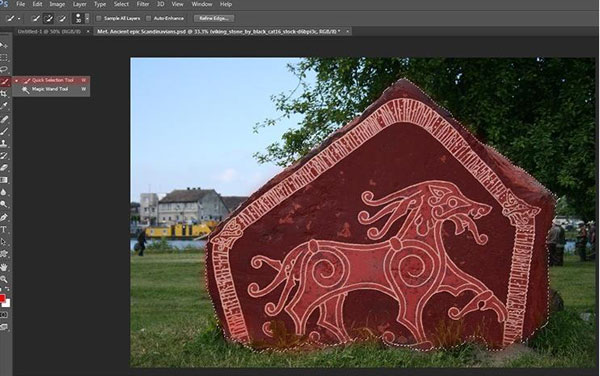Viewport: 600px width, 376px height.
Task: Select the Gradient tool
Action: 4,180
